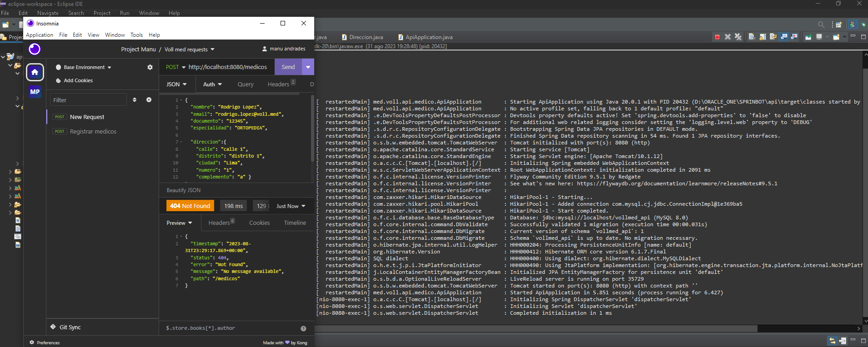Open environment settings gear icon
The image size is (868, 347).
[150, 67]
